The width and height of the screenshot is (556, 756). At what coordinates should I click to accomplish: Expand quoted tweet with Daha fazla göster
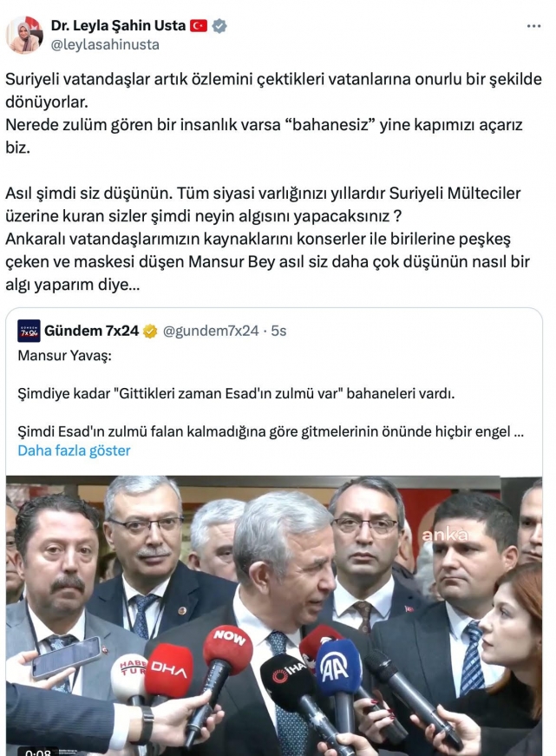click(75, 450)
